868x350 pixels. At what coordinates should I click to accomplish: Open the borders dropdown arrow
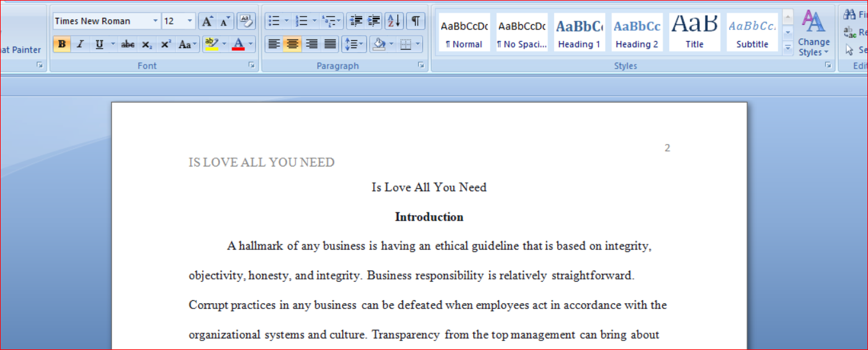point(418,44)
